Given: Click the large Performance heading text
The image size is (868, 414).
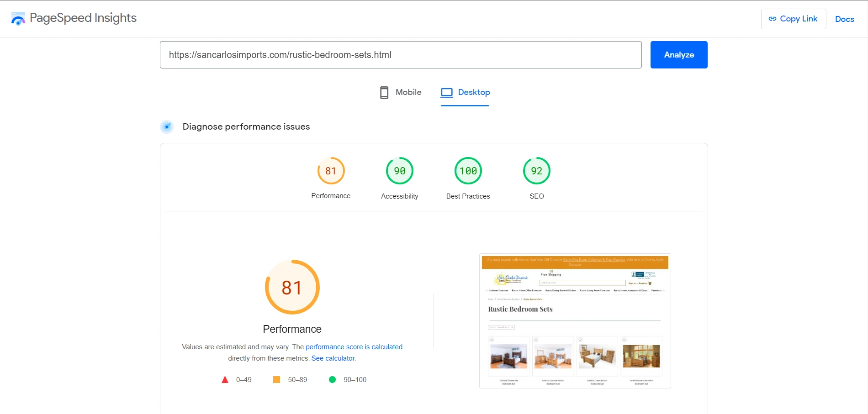Looking at the screenshot, I should tap(292, 329).
